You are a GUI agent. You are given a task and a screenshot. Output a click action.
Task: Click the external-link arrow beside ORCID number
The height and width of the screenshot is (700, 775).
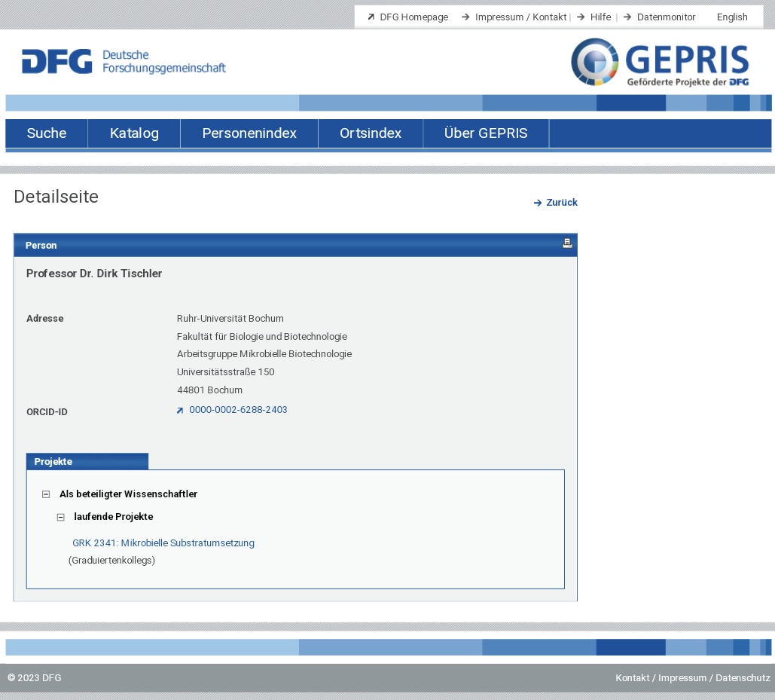pyautogui.click(x=180, y=411)
